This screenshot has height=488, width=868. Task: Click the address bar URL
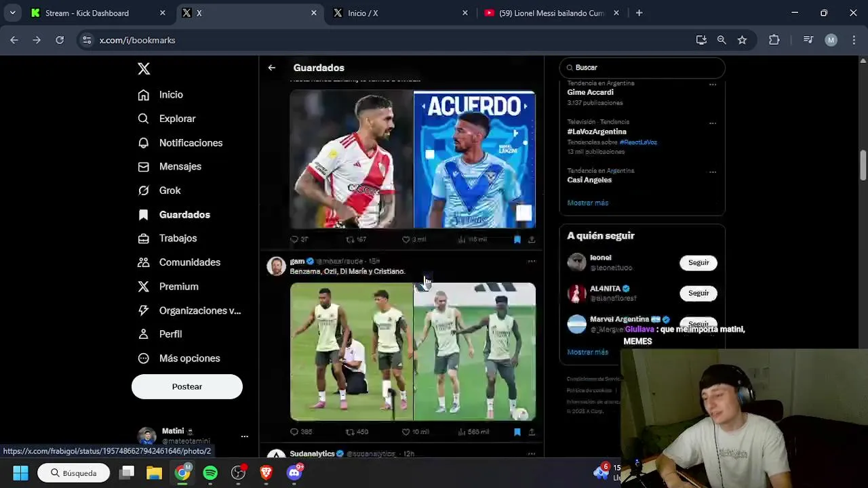point(138,40)
